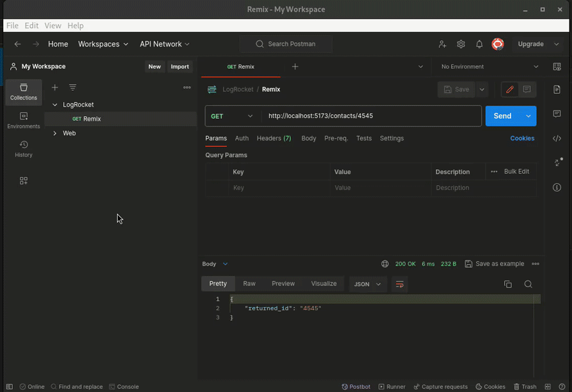Click the Send button

502,116
